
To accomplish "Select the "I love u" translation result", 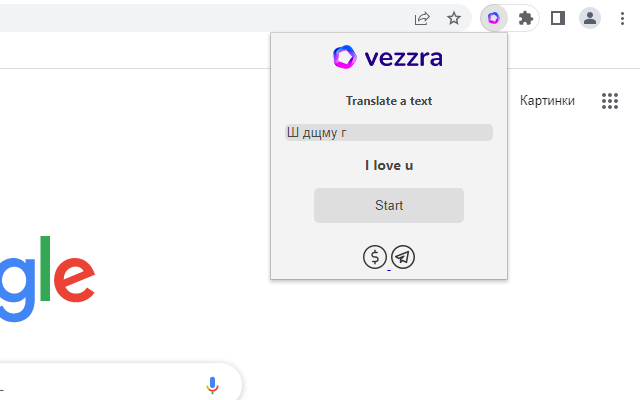I will [x=389, y=165].
